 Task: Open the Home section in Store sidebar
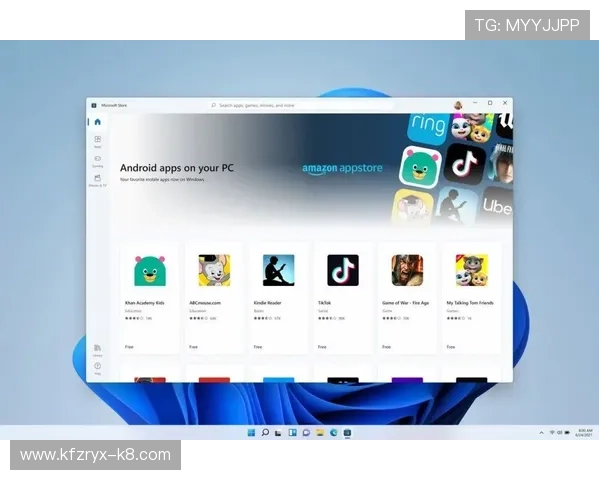(x=98, y=122)
